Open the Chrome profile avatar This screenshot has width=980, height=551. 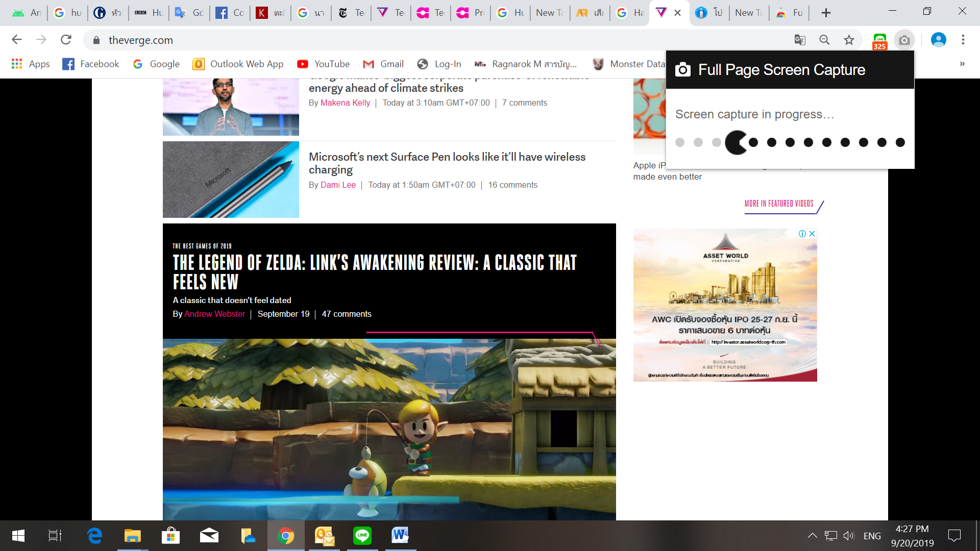click(x=939, y=40)
